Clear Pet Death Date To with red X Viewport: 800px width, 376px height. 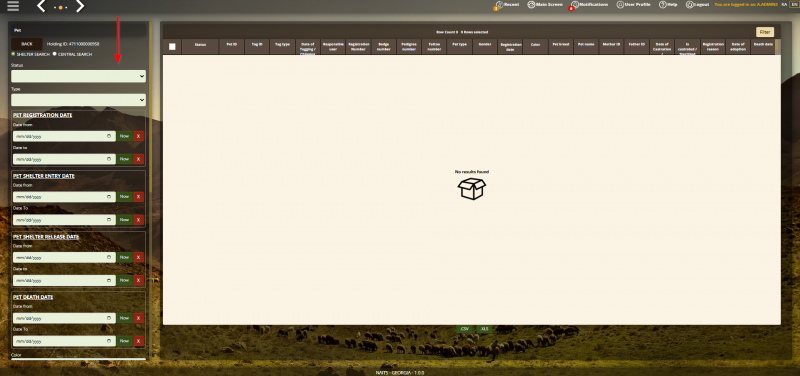[x=138, y=341]
